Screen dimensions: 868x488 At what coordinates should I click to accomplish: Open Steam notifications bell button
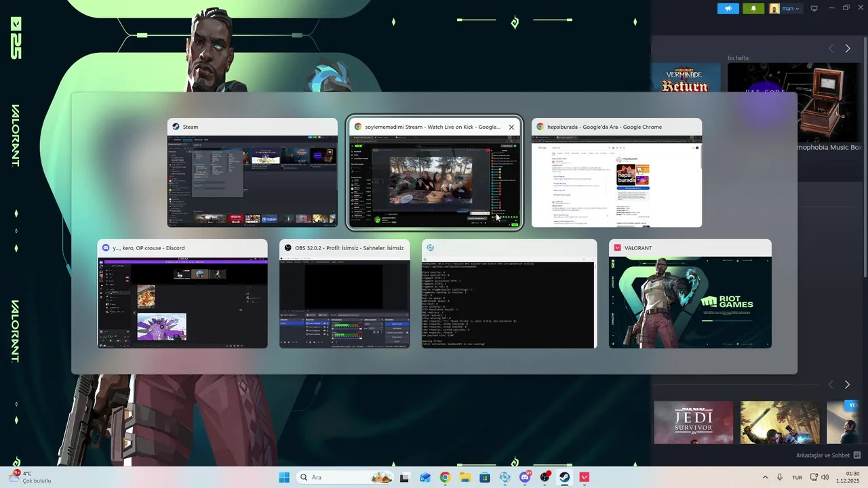click(x=753, y=9)
